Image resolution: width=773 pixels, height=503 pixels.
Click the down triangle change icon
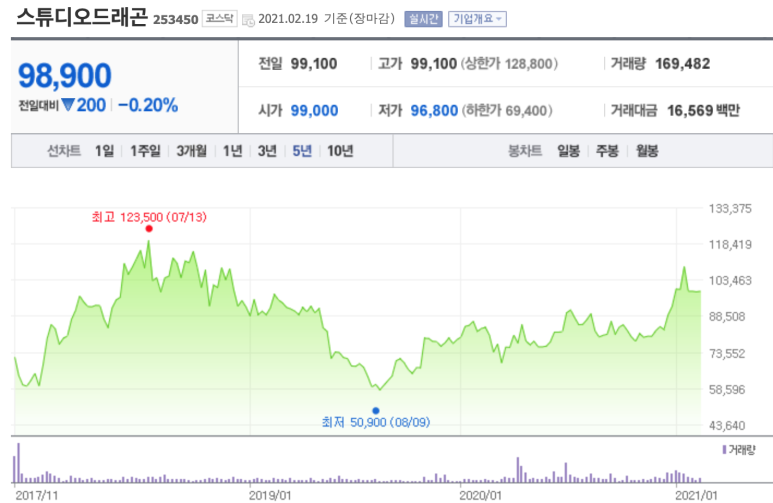[x=68, y=105]
